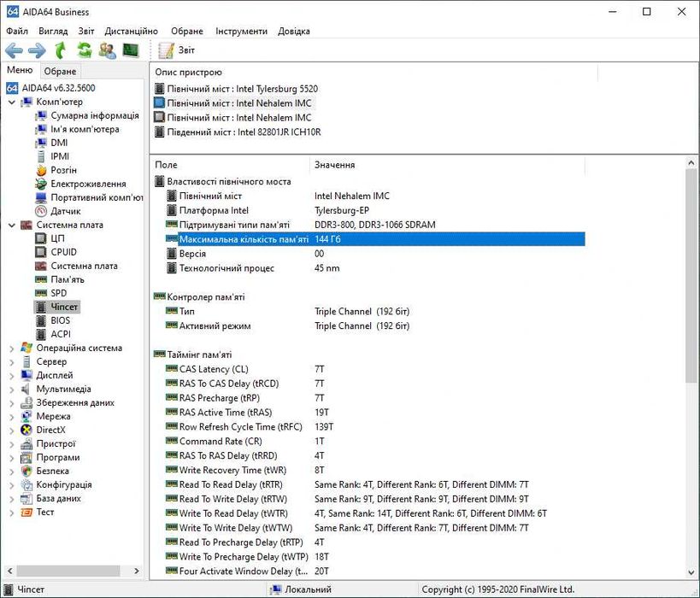Click the CPUID chip icon

pyautogui.click(x=41, y=252)
